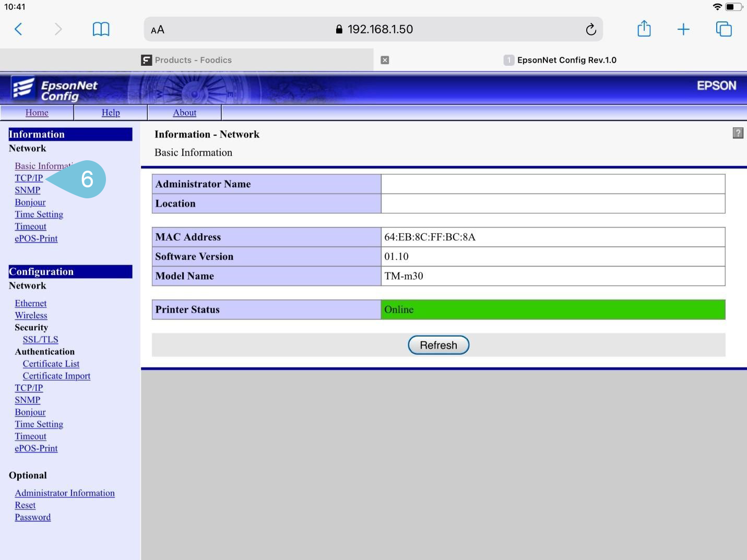Tap the 192.168.1.50 address bar

[x=374, y=29]
